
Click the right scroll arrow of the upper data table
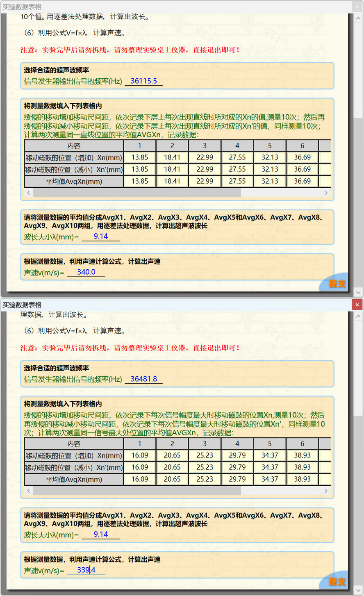coord(326,193)
